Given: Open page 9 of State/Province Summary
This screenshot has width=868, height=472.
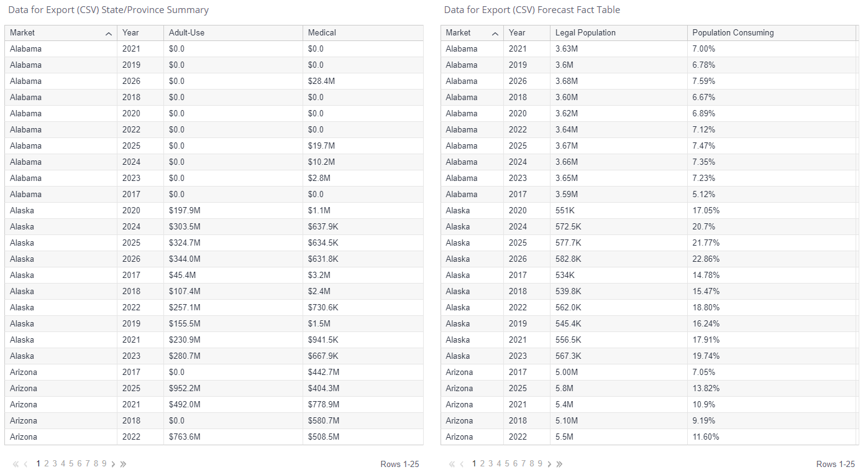Looking at the screenshot, I should (x=104, y=464).
